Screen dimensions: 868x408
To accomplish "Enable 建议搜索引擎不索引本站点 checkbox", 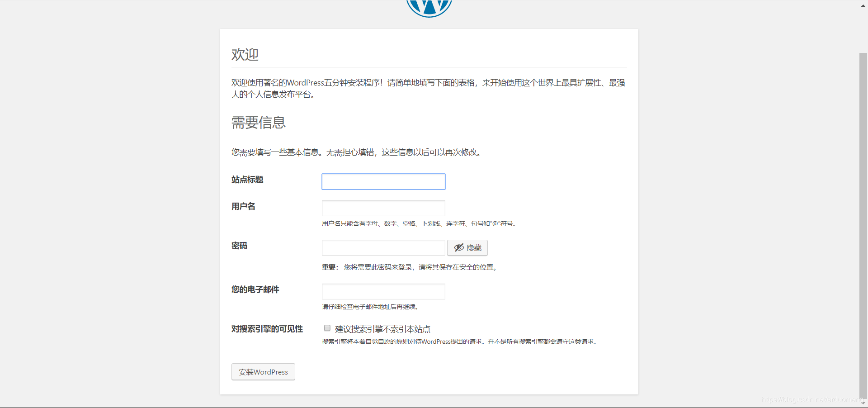I will pos(327,328).
